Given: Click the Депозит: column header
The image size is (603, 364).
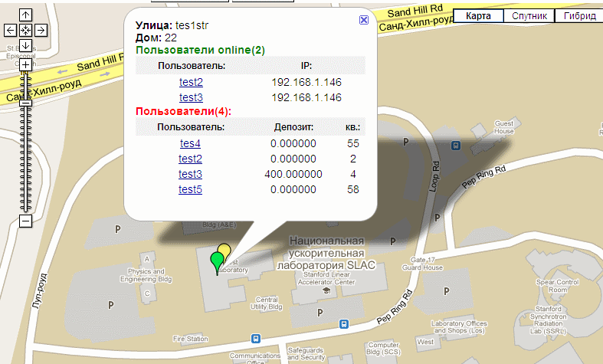Looking at the screenshot, I should tap(293, 127).
